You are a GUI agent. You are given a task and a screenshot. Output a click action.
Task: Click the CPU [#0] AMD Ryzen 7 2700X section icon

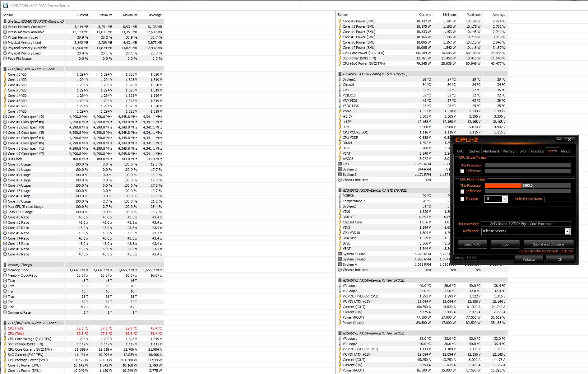[5, 69]
